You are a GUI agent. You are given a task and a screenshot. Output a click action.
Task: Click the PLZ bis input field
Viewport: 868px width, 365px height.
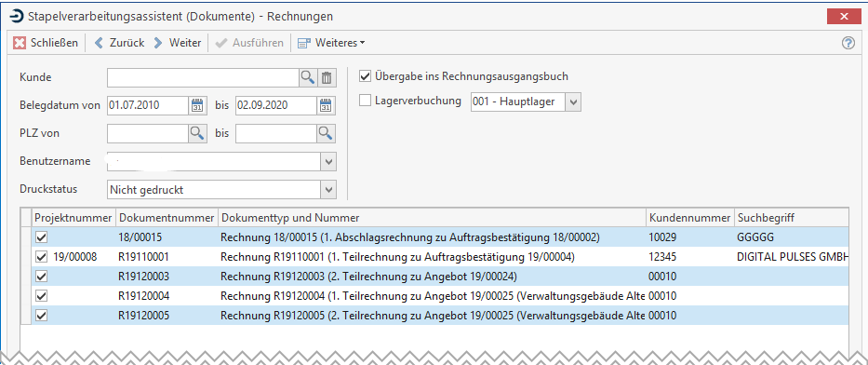point(276,133)
